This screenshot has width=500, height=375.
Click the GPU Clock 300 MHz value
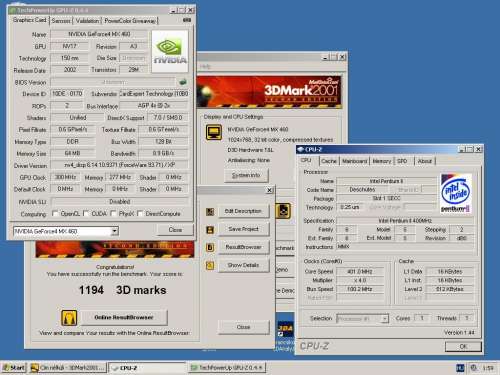pos(65,177)
